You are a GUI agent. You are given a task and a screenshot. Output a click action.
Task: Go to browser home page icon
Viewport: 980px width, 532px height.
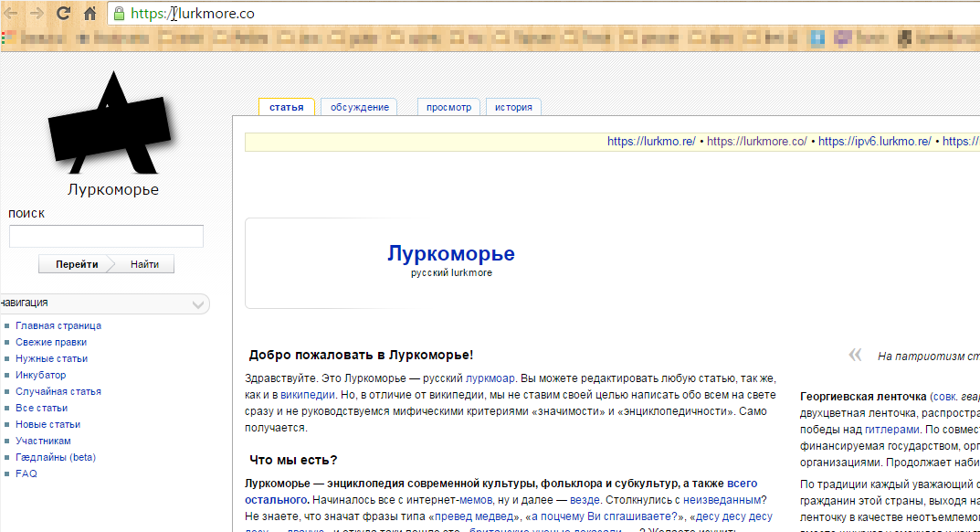[x=90, y=13]
